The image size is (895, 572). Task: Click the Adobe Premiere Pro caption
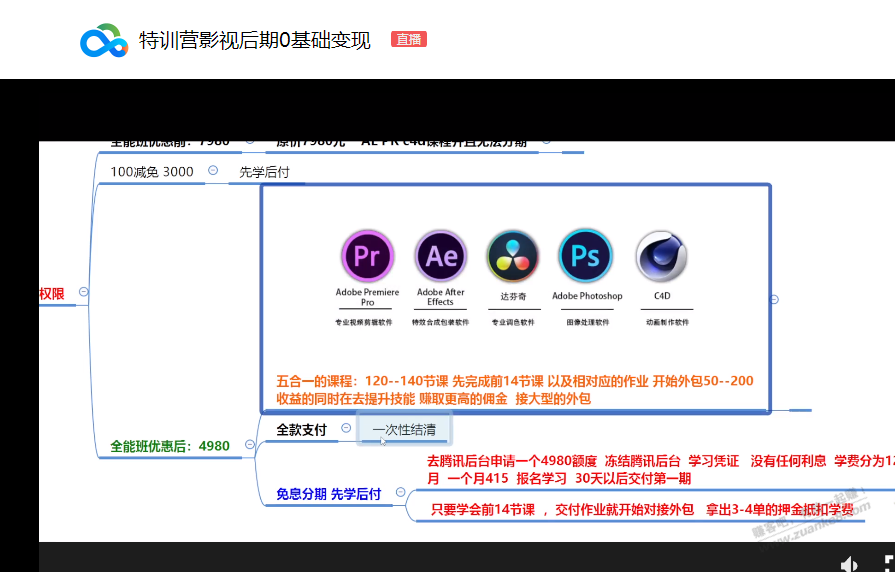368,297
